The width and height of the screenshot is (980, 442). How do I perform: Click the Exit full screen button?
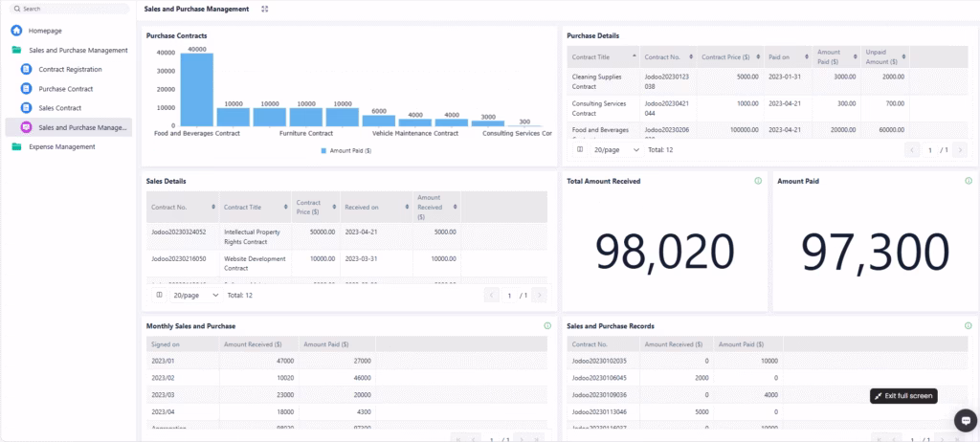point(903,396)
